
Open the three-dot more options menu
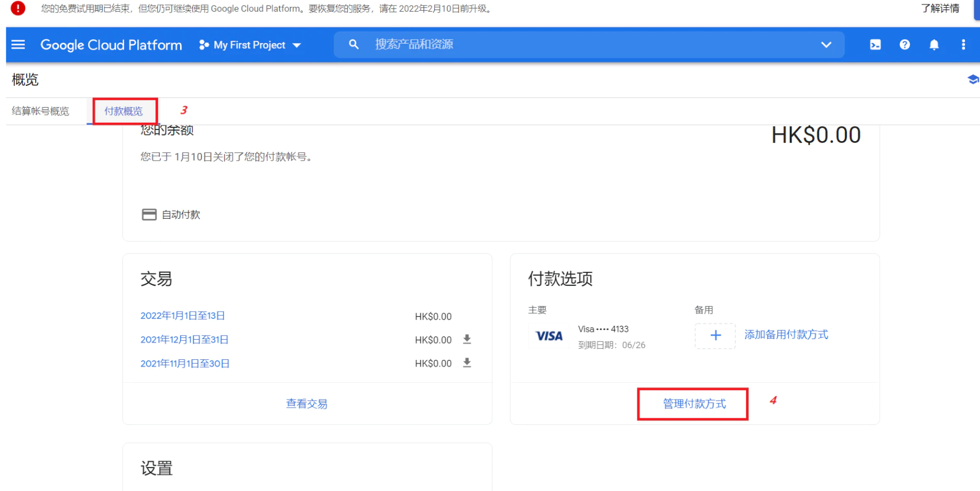tap(963, 45)
